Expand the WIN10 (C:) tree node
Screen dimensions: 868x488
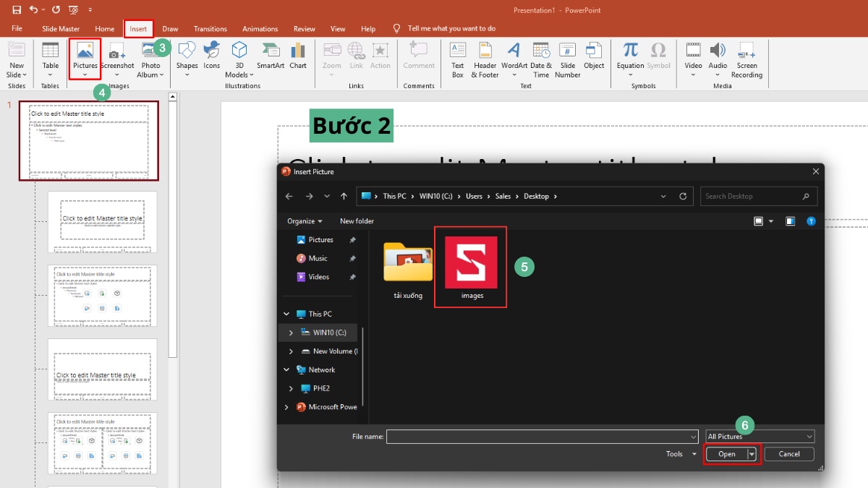pyautogui.click(x=291, y=333)
